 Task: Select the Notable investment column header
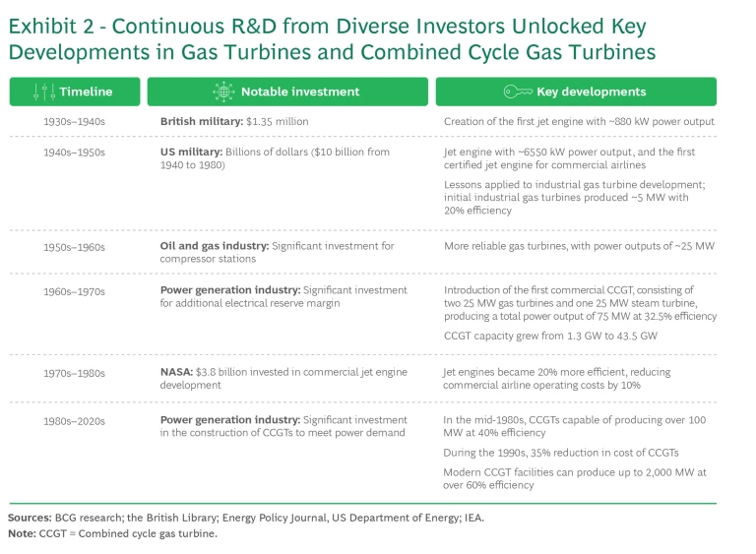pos(287,92)
